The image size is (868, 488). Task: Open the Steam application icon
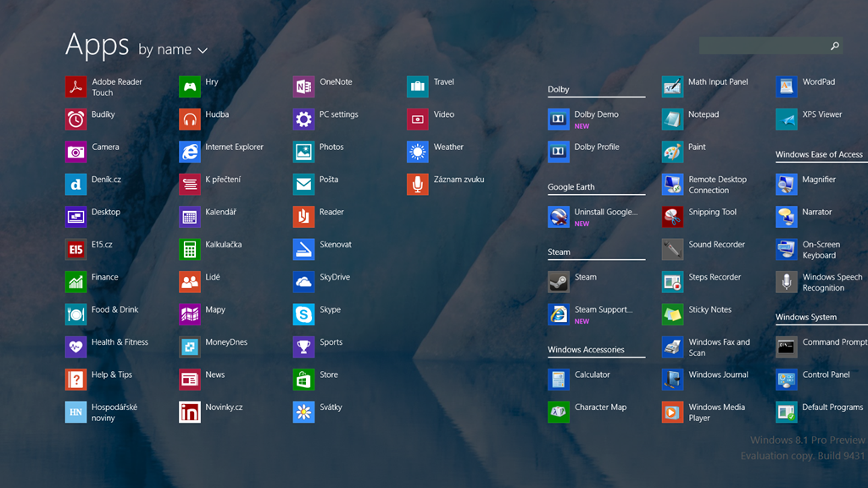[559, 282]
